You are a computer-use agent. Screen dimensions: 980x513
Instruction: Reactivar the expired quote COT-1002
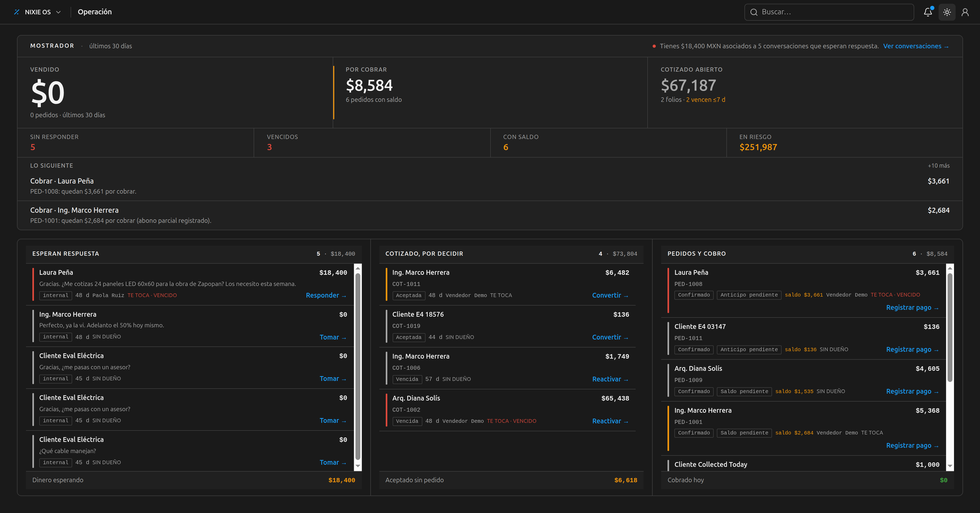[x=610, y=421]
